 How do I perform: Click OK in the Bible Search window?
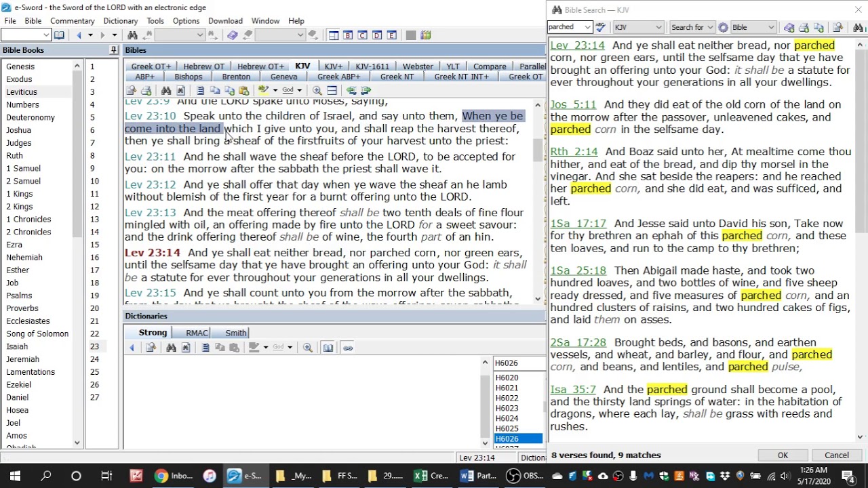tap(783, 455)
